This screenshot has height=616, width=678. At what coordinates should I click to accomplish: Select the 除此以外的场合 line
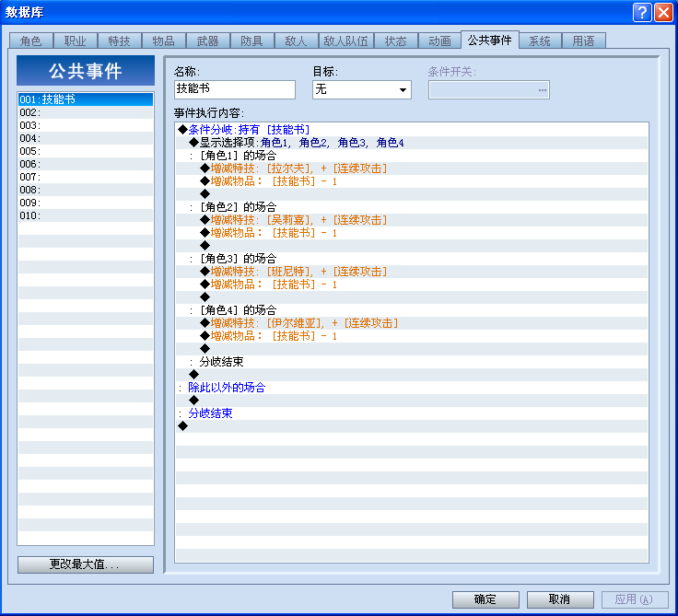pyautogui.click(x=412, y=388)
